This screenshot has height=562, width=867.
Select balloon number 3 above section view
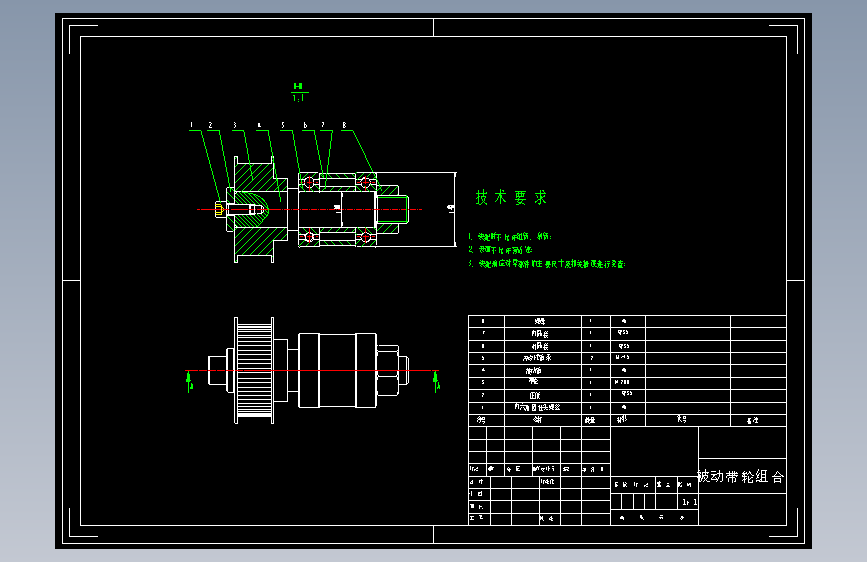pyautogui.click(x=234, y=125)
